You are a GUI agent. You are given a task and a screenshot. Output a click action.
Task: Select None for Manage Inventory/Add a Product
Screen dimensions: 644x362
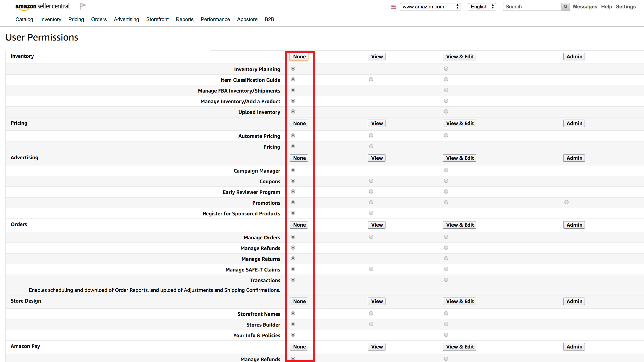tap(293, 101)
